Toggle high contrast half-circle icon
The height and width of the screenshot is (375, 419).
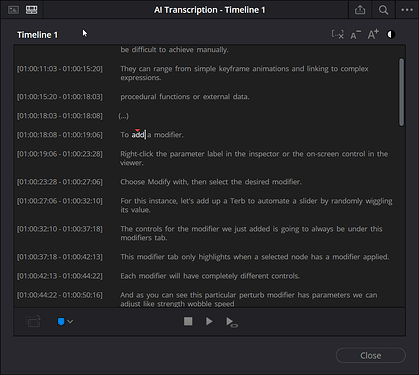coord(391,34)
